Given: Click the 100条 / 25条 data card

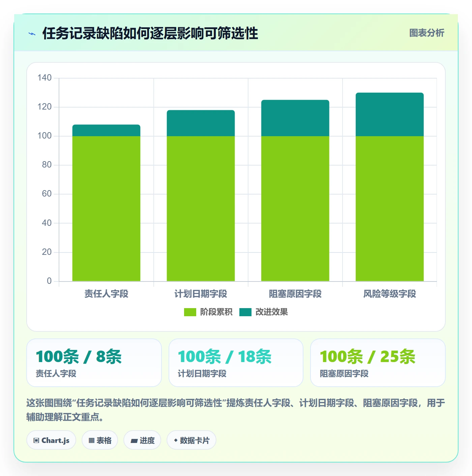Looking at the screenshot, I should coord(378,363).
